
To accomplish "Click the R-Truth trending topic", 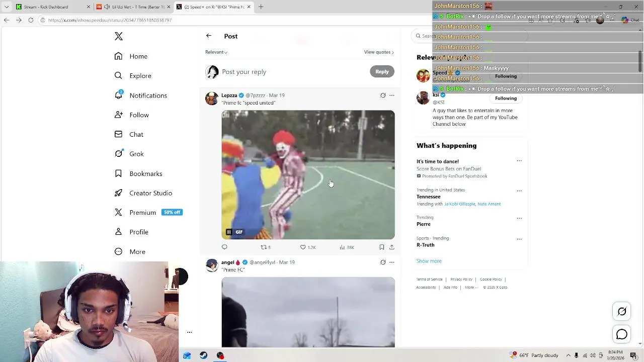I will 425,245.
